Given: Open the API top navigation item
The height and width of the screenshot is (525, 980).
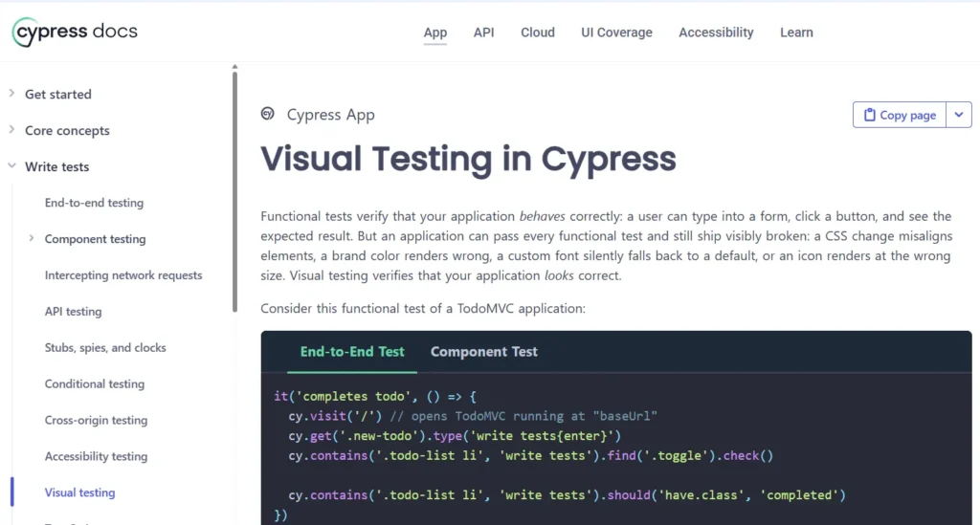Looking at the screenshot, I should 483,33.
